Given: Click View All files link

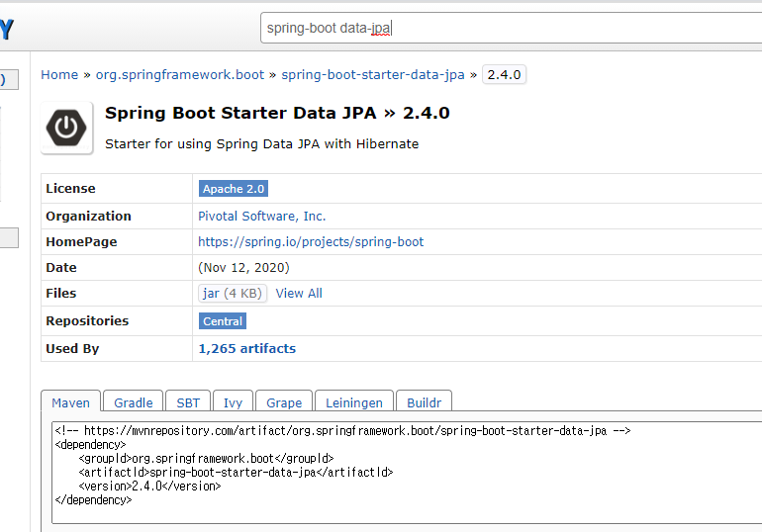Looking at the screenshot, I should (299, 293).
